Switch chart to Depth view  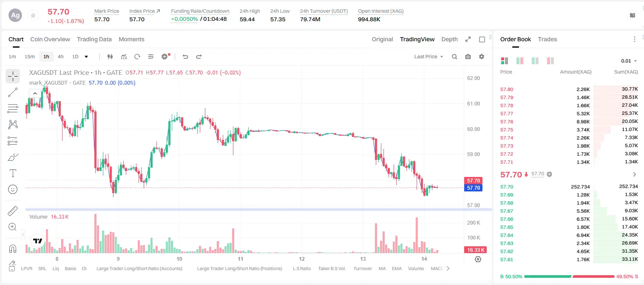click(x=449, y=39)
